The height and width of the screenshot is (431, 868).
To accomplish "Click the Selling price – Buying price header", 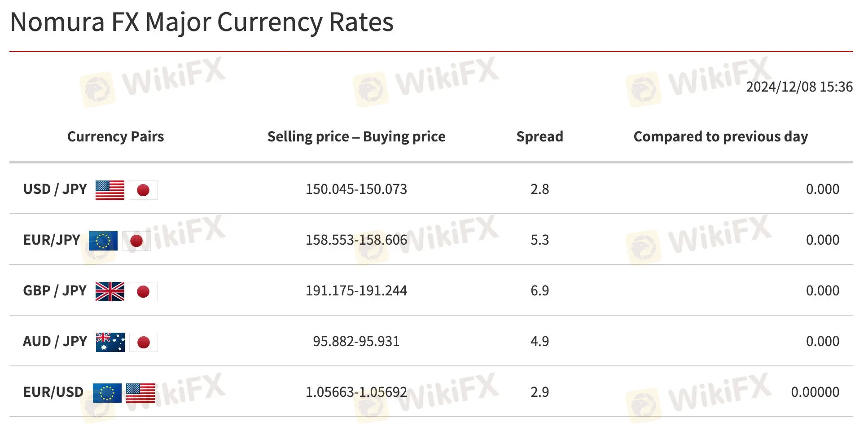I will 356,136.
